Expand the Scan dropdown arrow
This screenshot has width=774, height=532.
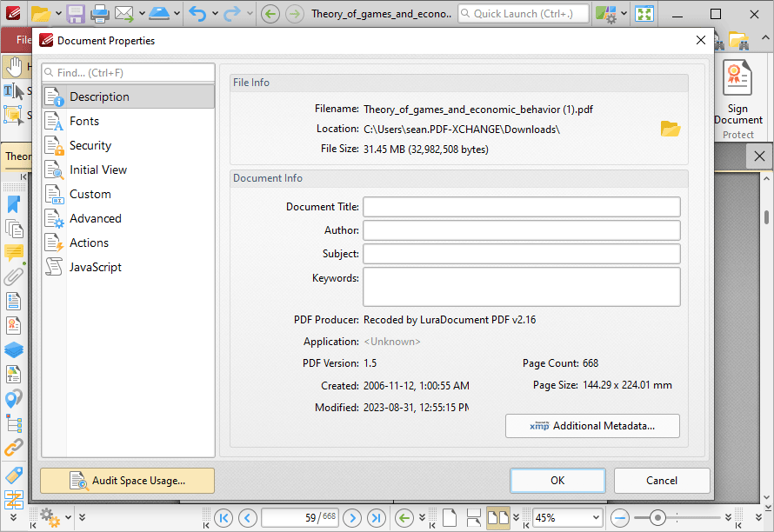pos(177,14)
